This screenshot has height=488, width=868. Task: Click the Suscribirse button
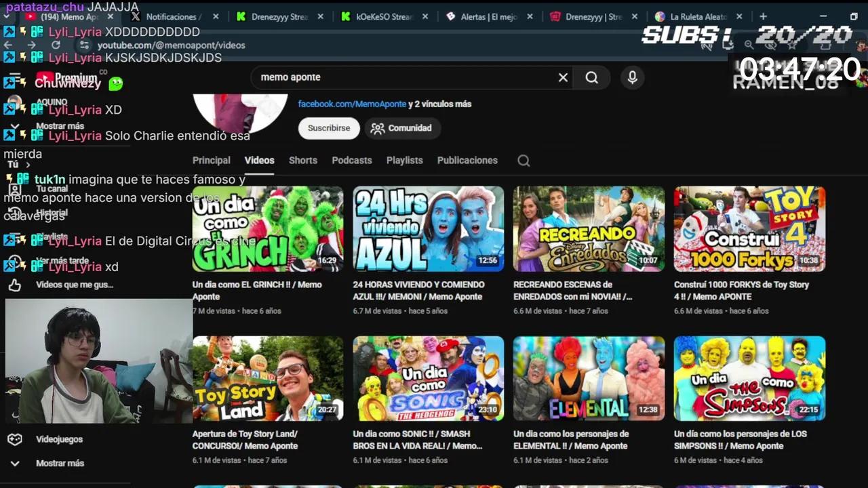click(329, 128)
